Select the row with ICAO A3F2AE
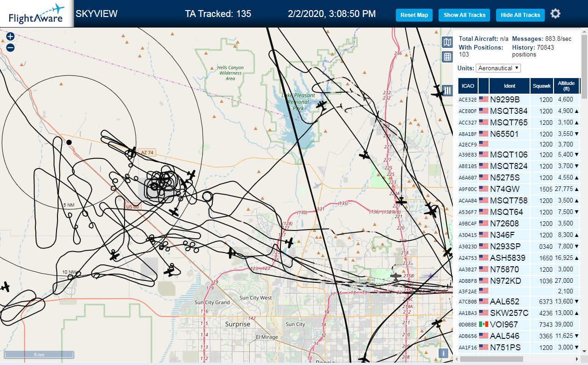This screenshot has width=588, height=365. (x=519, y=291)
